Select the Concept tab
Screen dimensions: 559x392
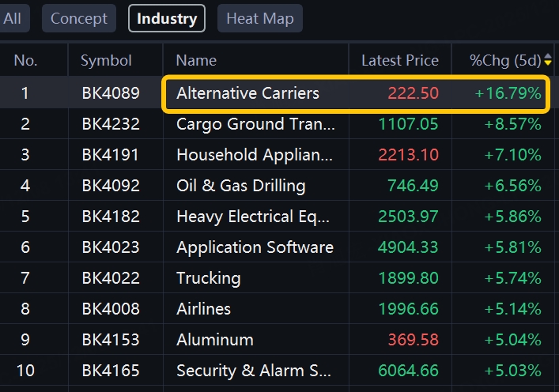pyautogui.click(x=78, y=19)
